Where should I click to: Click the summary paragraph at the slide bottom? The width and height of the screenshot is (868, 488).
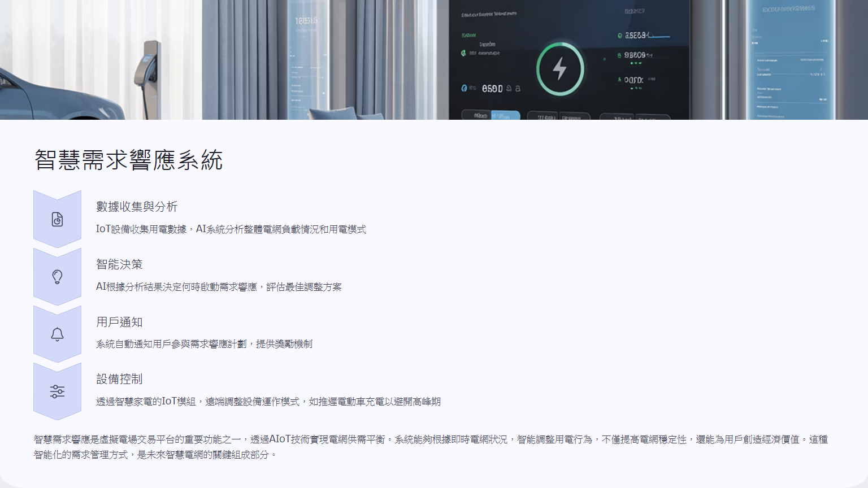pyautogui.click(x=431, y=447)
